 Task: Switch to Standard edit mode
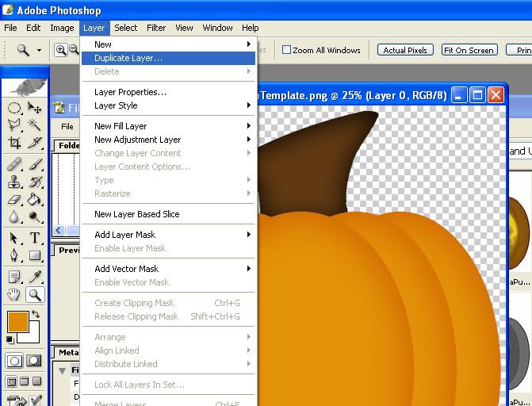pos(14,361)
